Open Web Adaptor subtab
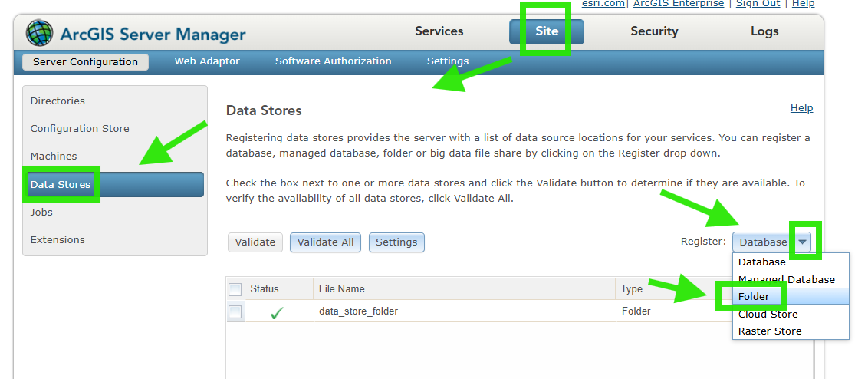Image resolution: width=868 pixels, height=379 pixels. click(207, 61)
